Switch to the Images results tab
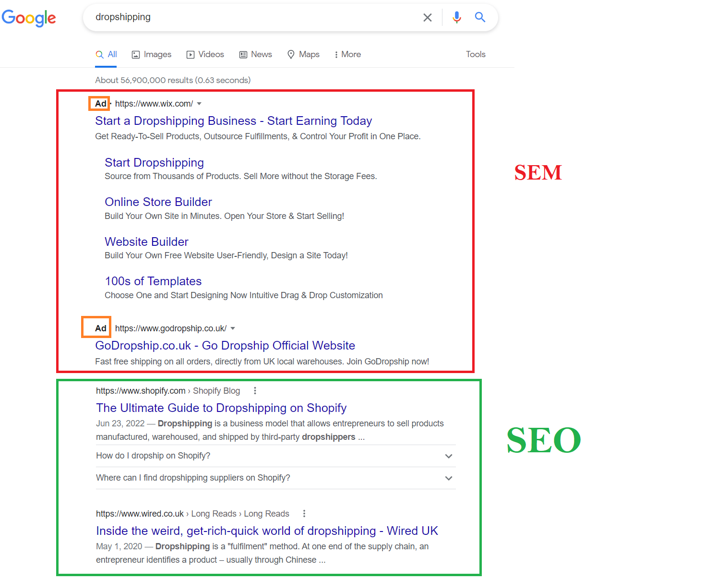The height and width of the screenshot is (580, 728). 152,54
